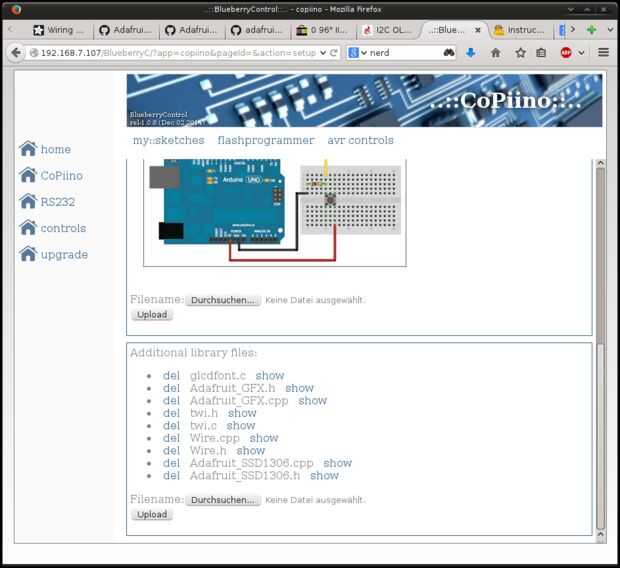620x568 pixels.
Task: Click the browser back arrow button
Action: pos(16,53)
